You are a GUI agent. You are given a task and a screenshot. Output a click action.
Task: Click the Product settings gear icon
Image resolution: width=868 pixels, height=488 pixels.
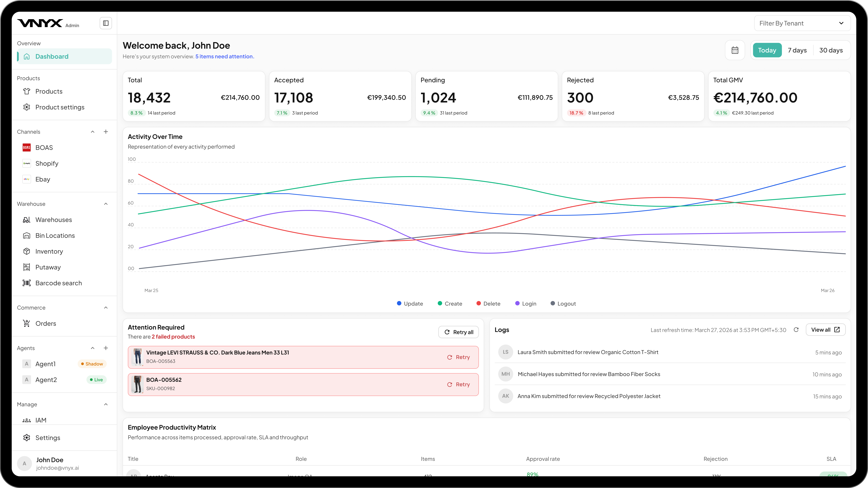coord(27,107)
